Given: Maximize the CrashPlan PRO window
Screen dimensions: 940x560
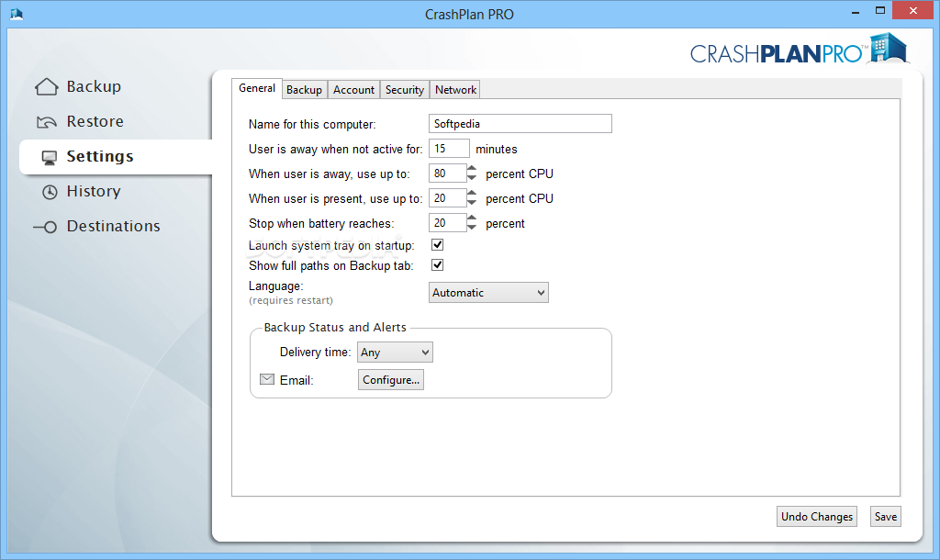Looking at the screenshot, I should 880,10.
